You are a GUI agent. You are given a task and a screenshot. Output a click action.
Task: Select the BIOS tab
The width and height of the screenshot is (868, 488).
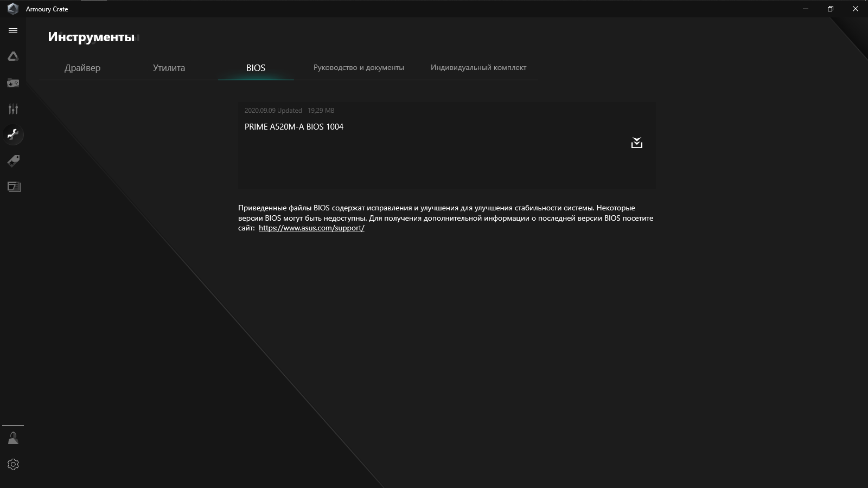(256, 68)
